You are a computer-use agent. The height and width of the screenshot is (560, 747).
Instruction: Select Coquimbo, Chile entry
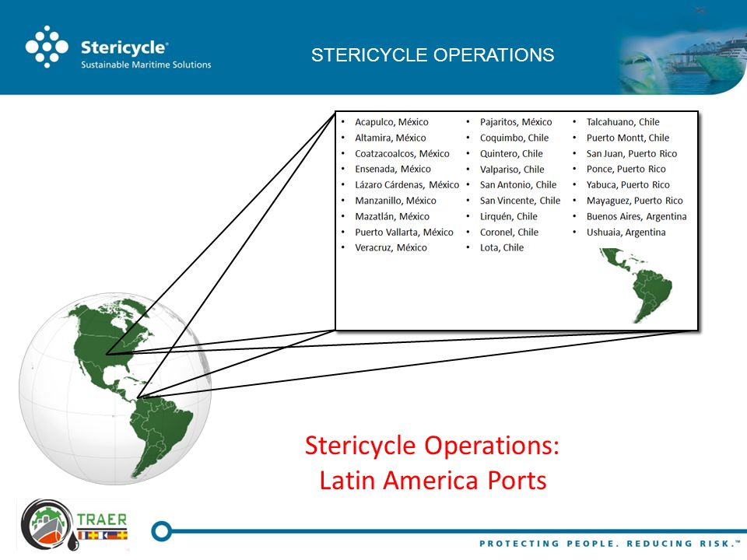pyautogui.click(x=514, y=138)
